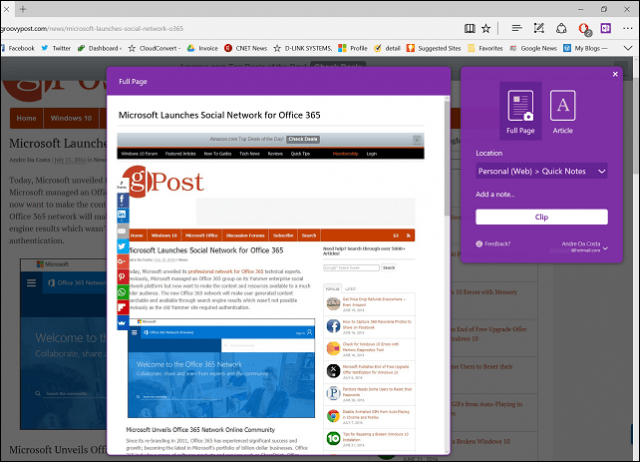640x462 pixels.
Task: Click small Search button beside search field
Action: click(389, 268)
